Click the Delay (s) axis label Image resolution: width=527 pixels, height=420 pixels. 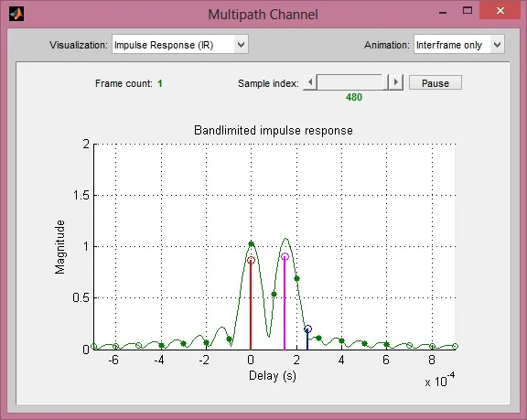273,376
